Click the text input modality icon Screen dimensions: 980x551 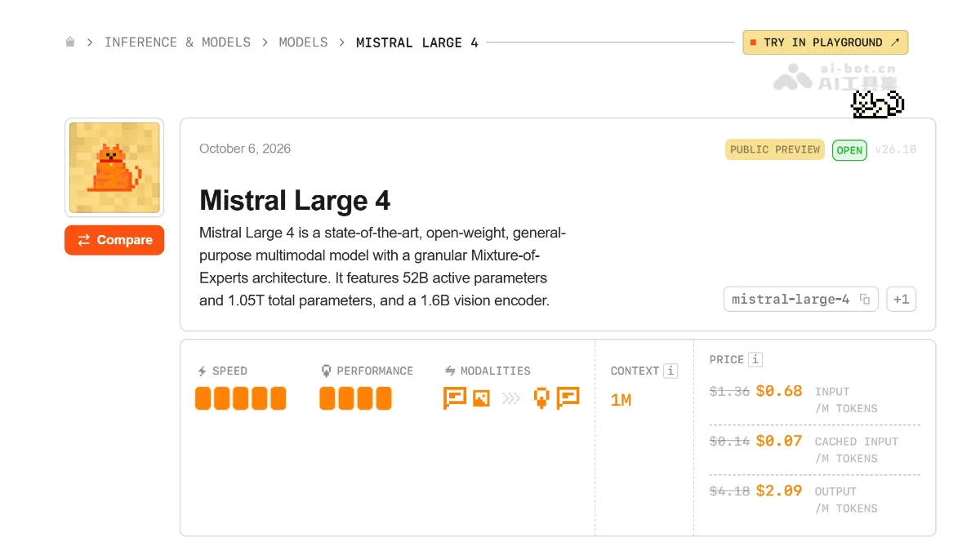(x=454, y=398)
